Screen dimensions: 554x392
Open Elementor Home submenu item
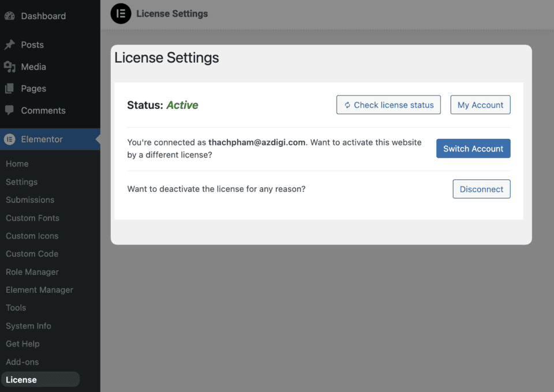[x=17, y=164]
